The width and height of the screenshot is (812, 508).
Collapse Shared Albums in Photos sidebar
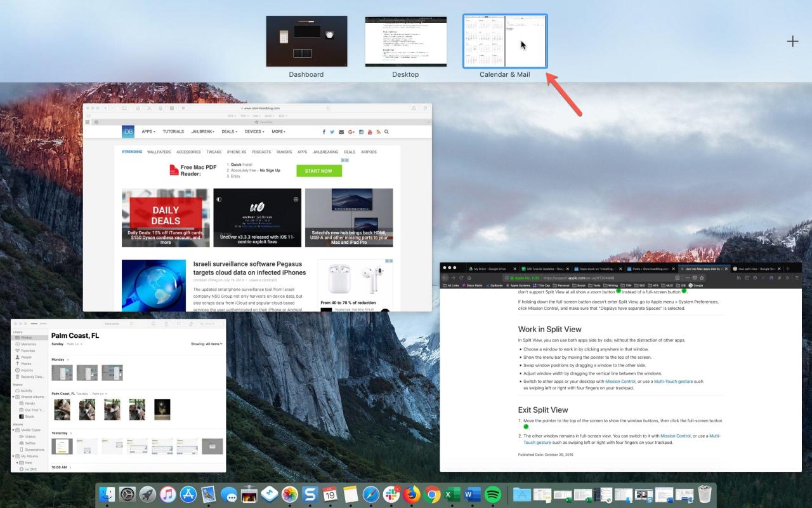tap(14, 397)
